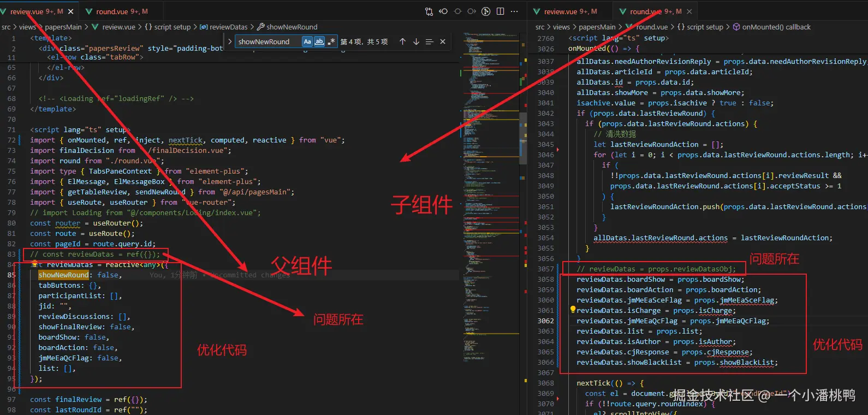Screen dimensions: 868x415
Task: Open papersMain breadcrumb in left editor
Action: [63, 27]
